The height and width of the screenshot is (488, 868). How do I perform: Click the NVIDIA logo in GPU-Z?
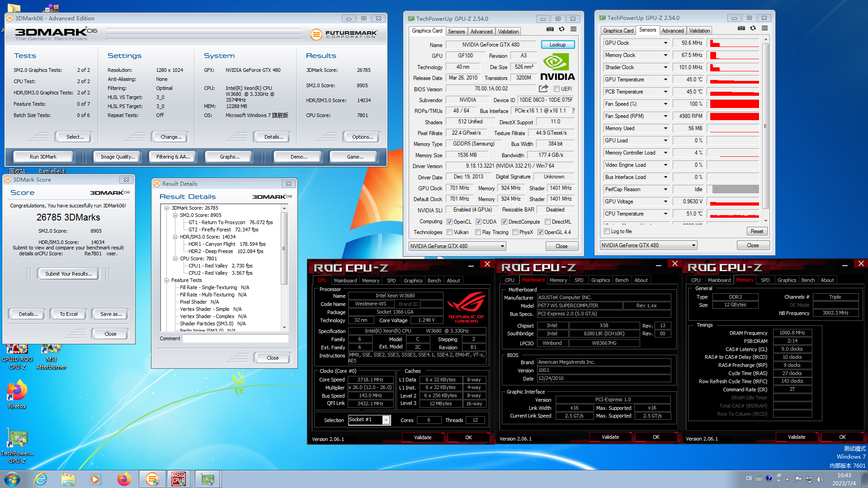(x=557, y=68)
